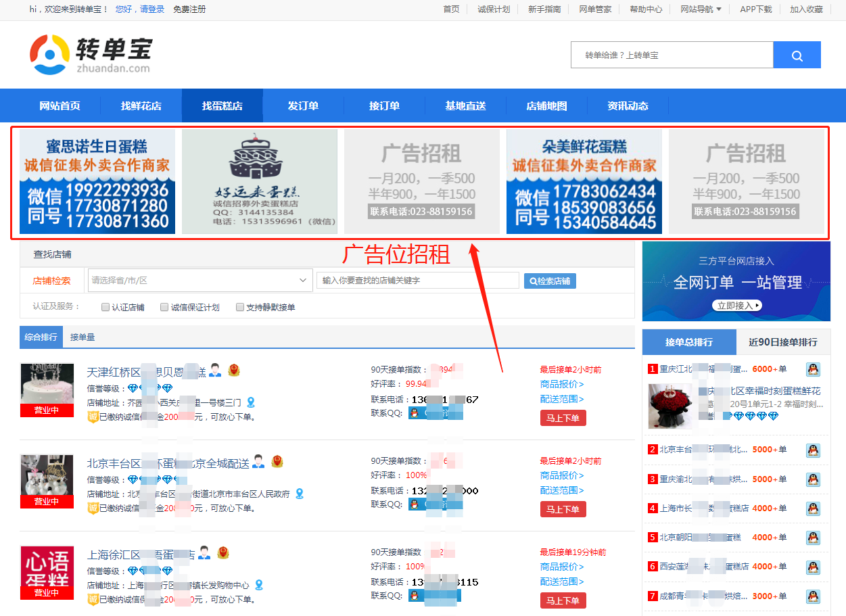
Task: Open the 心语蛋糕 store thumbnail
Action: click(47, 572)
